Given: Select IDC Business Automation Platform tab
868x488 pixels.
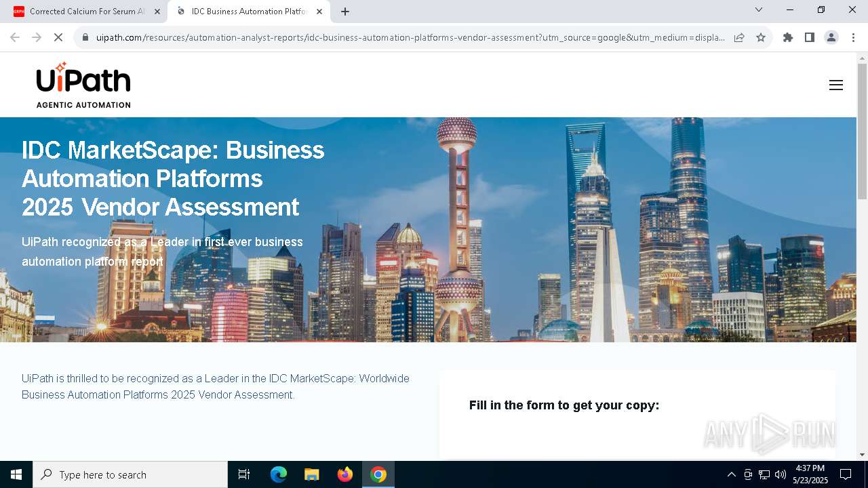Looking at the screenshot, I should click(x=249, y=12).
